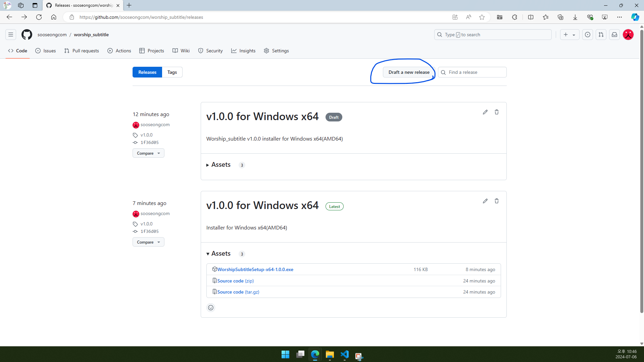Collapse the Latest release Assets section
Viewport: 644px width, 362px height.
pyautogui.click(x=218, y=254)
